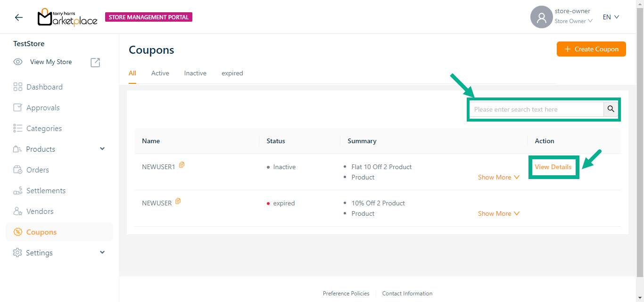The height and width of the screenshot is (302, 644).
Task: Switch to the Active coupons tab
Action: coord(160,73)
